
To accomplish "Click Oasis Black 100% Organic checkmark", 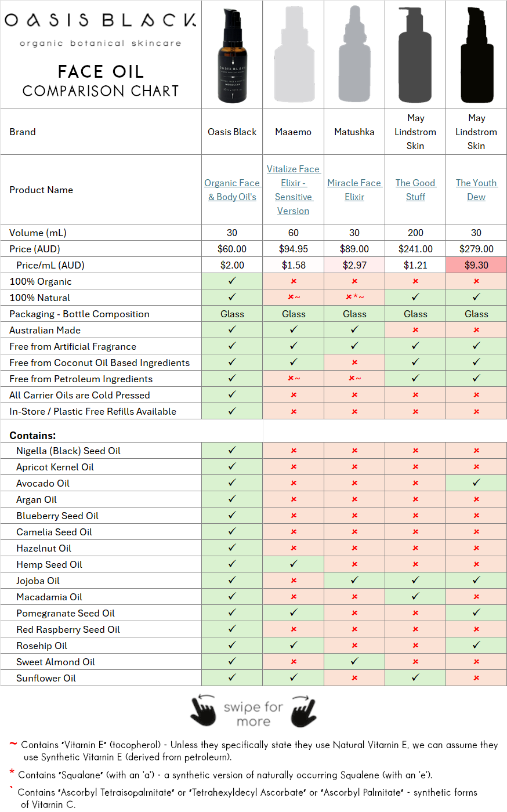I will [232, 281].
